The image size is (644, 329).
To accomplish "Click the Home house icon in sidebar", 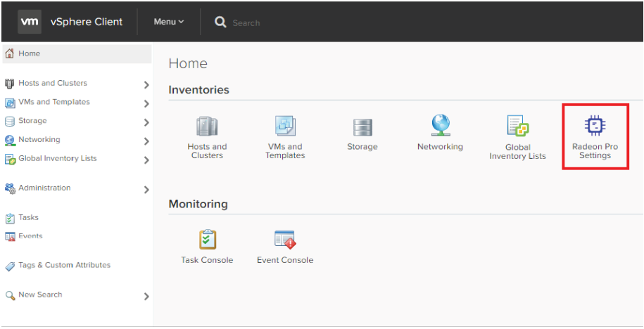I will 10,53.
